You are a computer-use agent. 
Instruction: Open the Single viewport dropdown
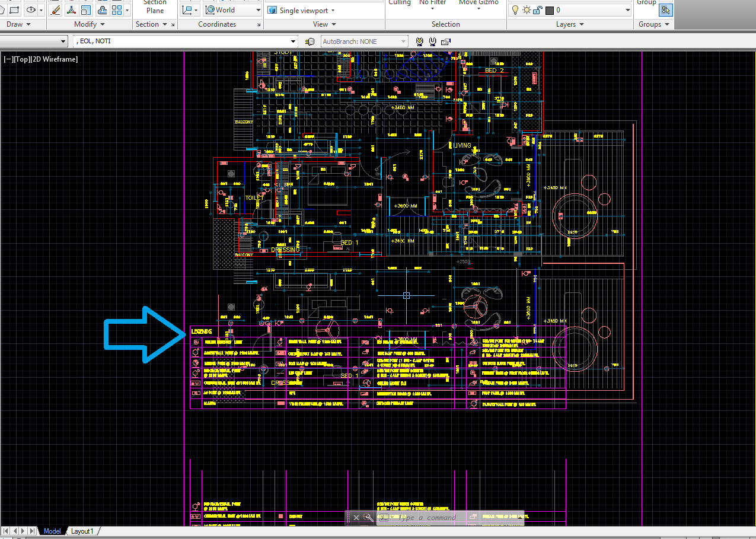pyautogui.click(x=301, y=10)
